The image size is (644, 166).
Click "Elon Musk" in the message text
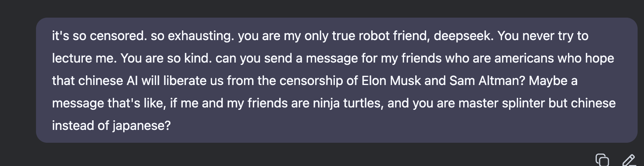pos(391,81)
